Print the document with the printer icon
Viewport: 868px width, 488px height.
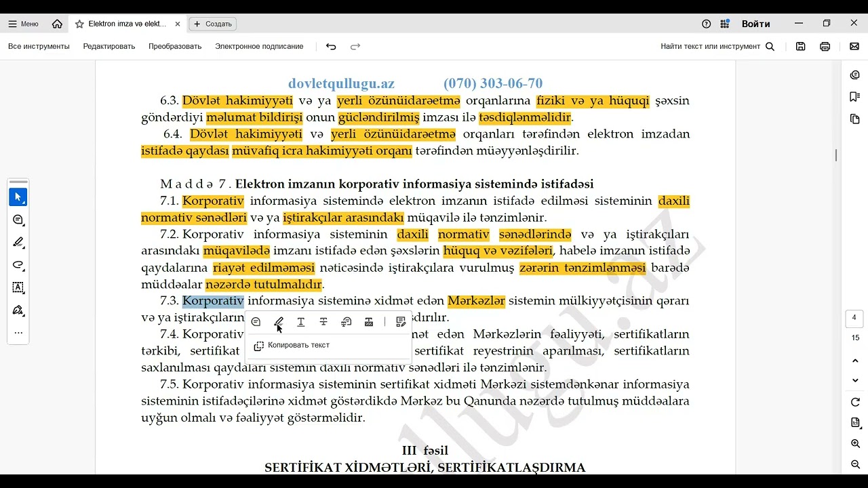point(825,47)
